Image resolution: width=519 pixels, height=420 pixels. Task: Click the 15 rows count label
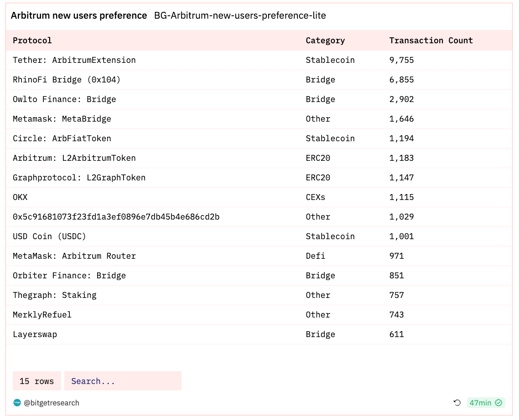click(x=36, y=381)
